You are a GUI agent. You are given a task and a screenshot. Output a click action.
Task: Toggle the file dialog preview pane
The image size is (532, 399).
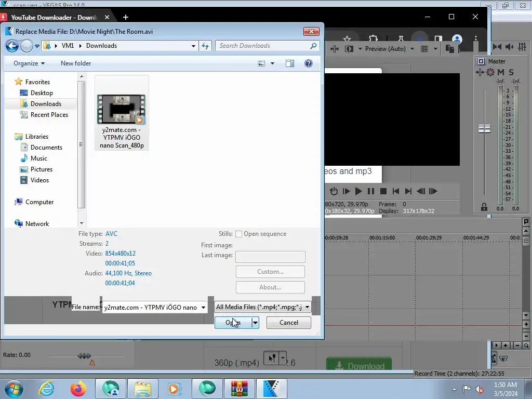(290, 63)
